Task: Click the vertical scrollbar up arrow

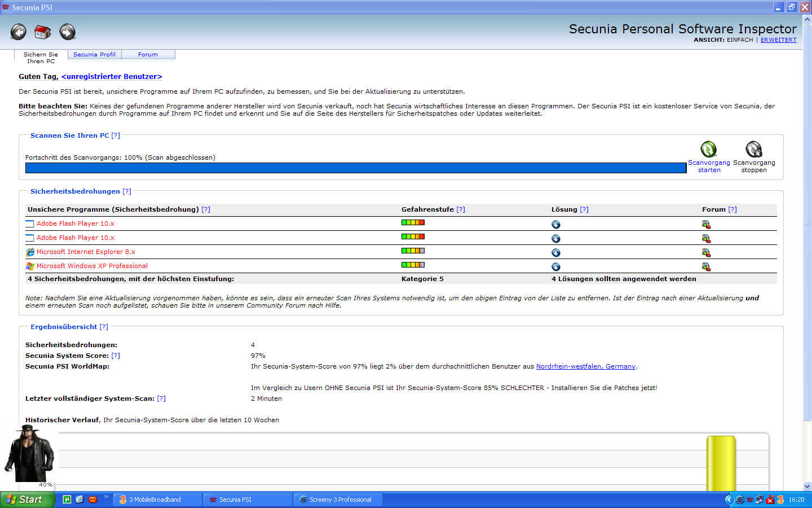Action: coord(807,19)
